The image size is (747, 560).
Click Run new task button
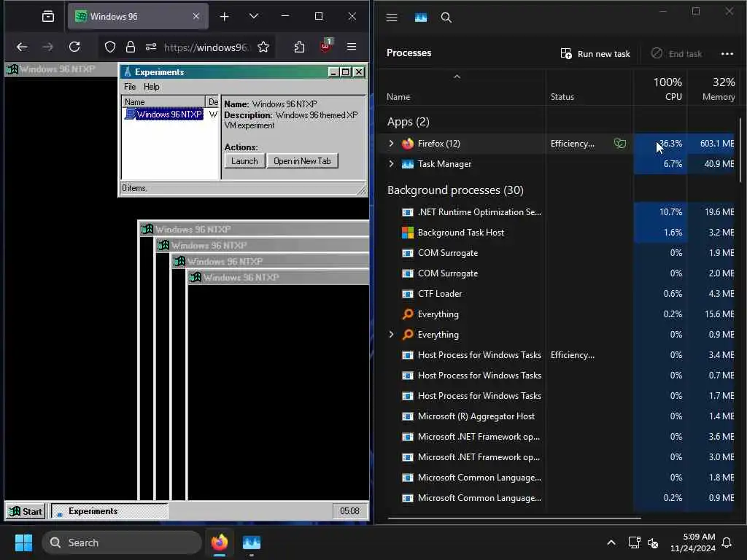coord(595,53)
